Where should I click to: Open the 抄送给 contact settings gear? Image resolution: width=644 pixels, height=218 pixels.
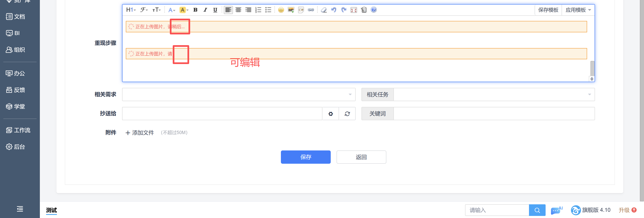331,114
